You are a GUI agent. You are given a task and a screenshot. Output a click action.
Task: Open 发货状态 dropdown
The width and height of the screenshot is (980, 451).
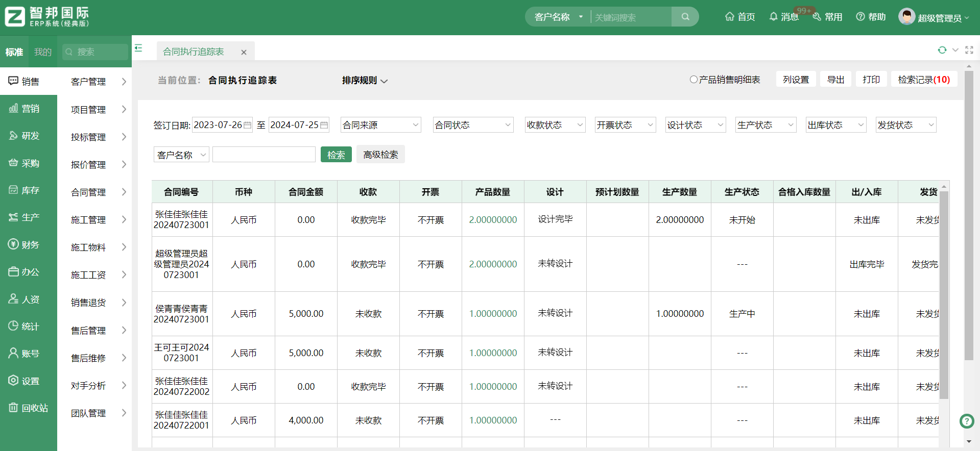(x=906, y=125)
